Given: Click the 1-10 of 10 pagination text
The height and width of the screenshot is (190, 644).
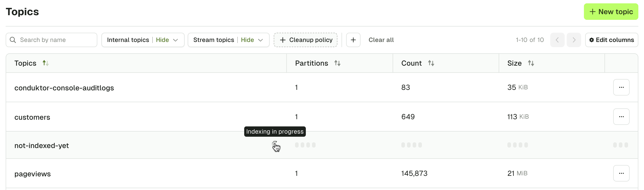Looking at the screenshot, I should point(530,40).
